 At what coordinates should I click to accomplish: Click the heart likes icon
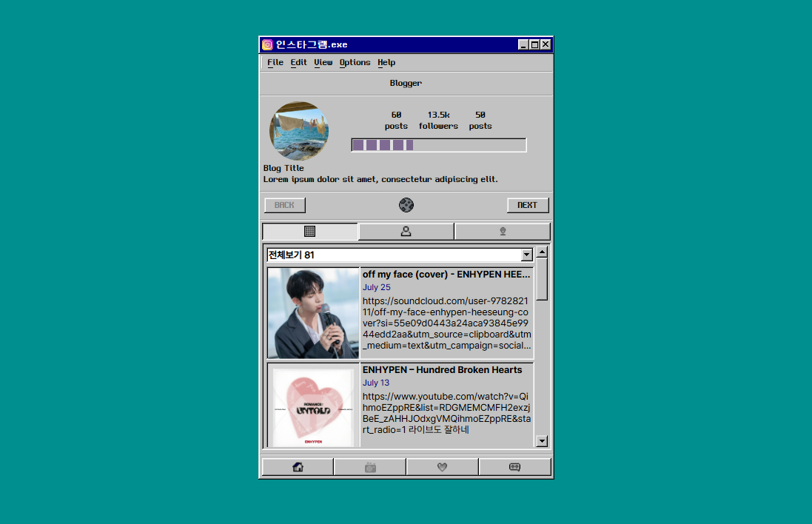(442, 467)
